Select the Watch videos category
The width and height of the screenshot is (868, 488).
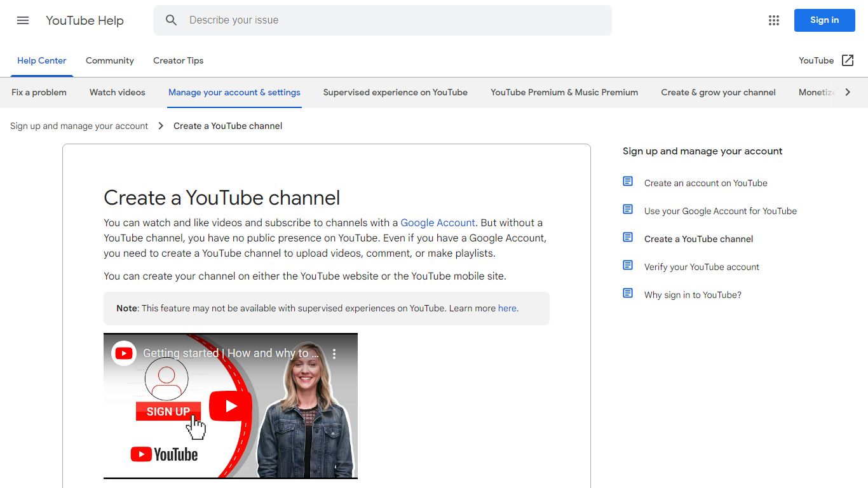pyautogui.click(x=118, y=92)
